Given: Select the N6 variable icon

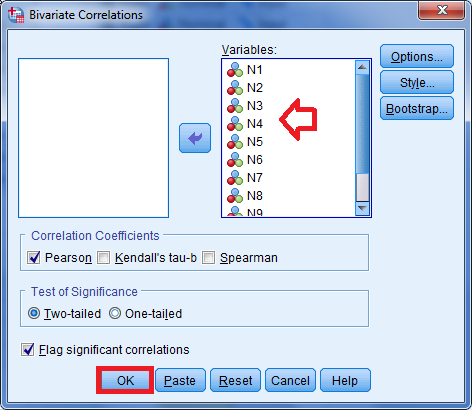Looking at the screenshot, I should click(x=235, y=160).
